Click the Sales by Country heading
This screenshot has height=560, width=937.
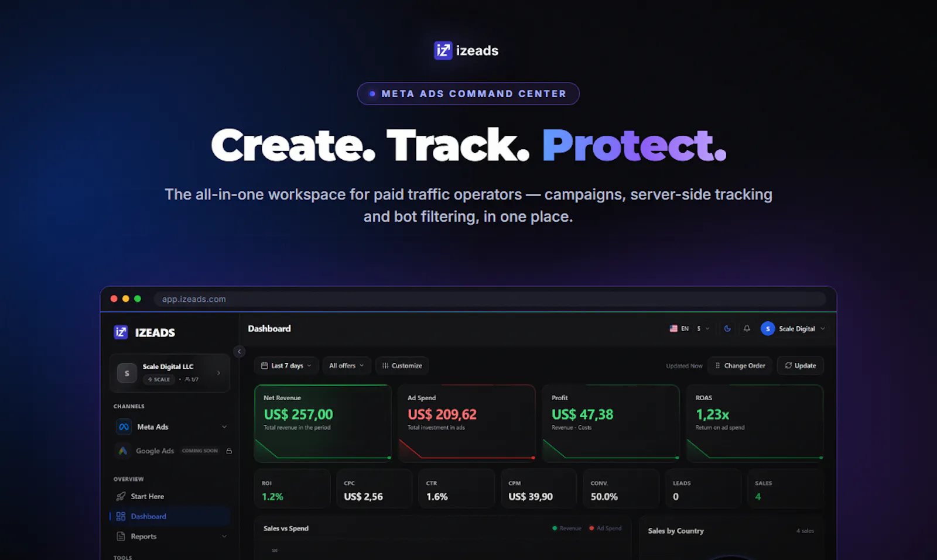[676, 531]
